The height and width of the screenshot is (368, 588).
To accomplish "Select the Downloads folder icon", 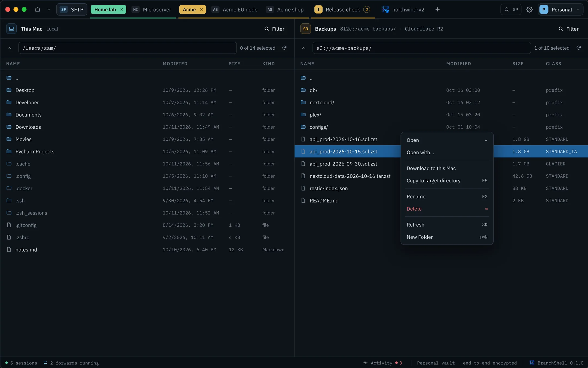I will click(x=9, y=127).
